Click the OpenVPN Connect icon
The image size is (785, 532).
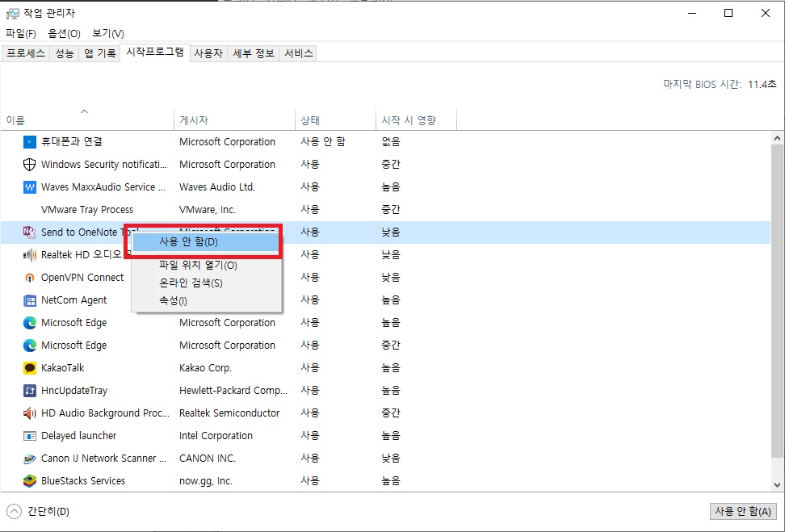30,278
